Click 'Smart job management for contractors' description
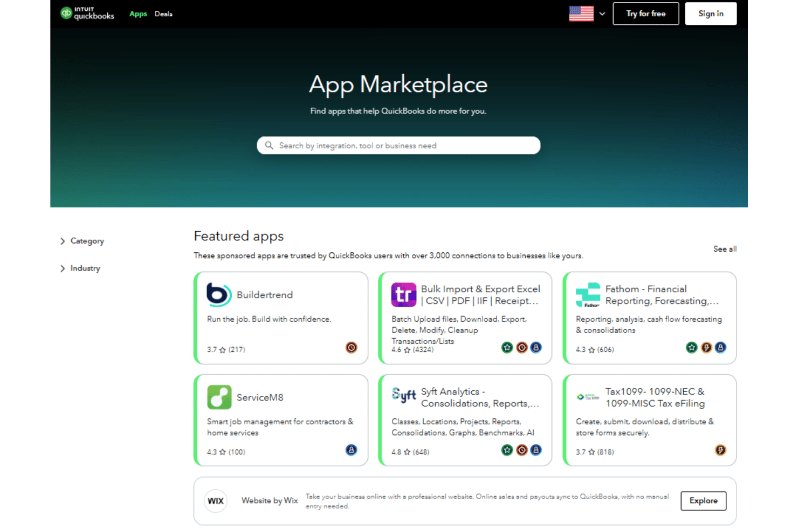 [280, 427]
